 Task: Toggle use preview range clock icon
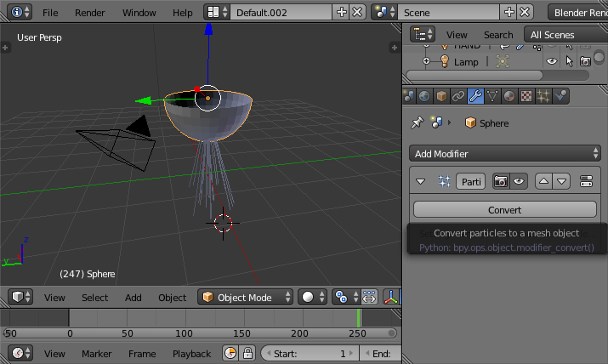point(230,353)
